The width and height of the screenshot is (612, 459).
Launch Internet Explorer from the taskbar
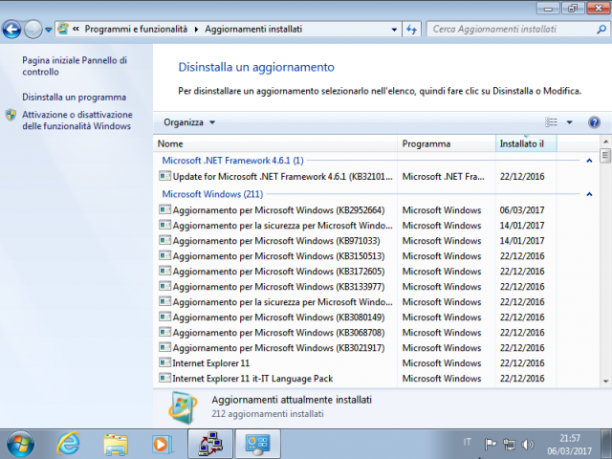coord(68,444)
